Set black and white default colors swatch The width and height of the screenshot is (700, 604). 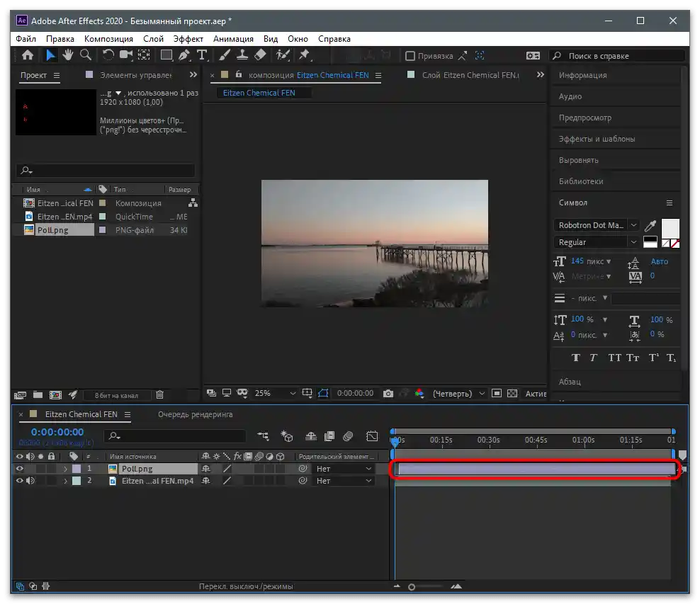(650, 241)
